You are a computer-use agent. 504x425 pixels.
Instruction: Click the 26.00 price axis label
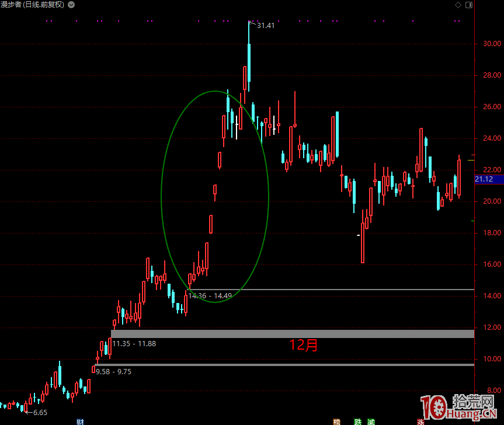point(492,107)
